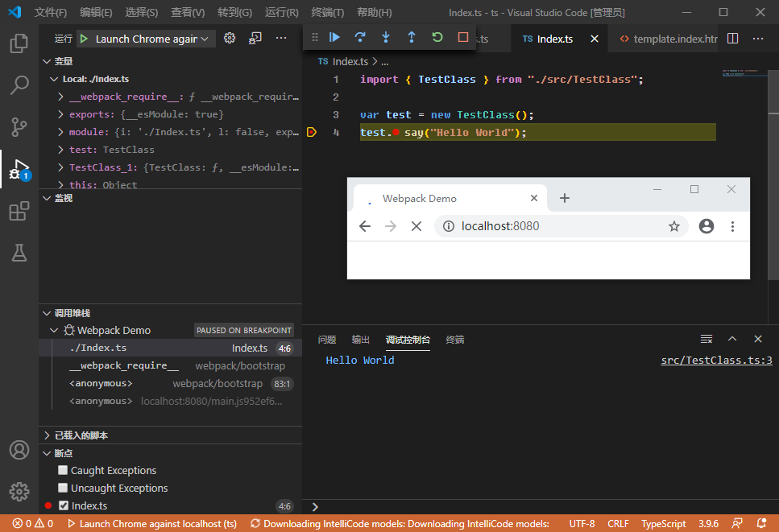Image resolution: width=779 pixels, height=532 pixels.
Task: Click the errors and warnings count in status bar
Action: point(33,524)
